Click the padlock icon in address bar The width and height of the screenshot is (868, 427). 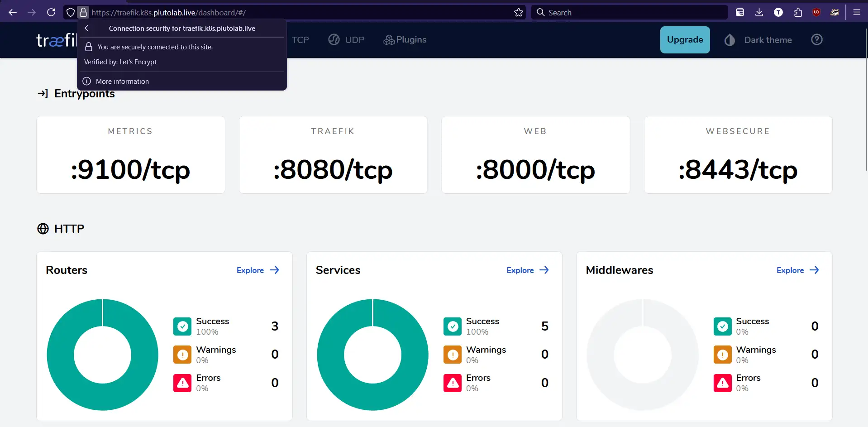pos(83,12)
